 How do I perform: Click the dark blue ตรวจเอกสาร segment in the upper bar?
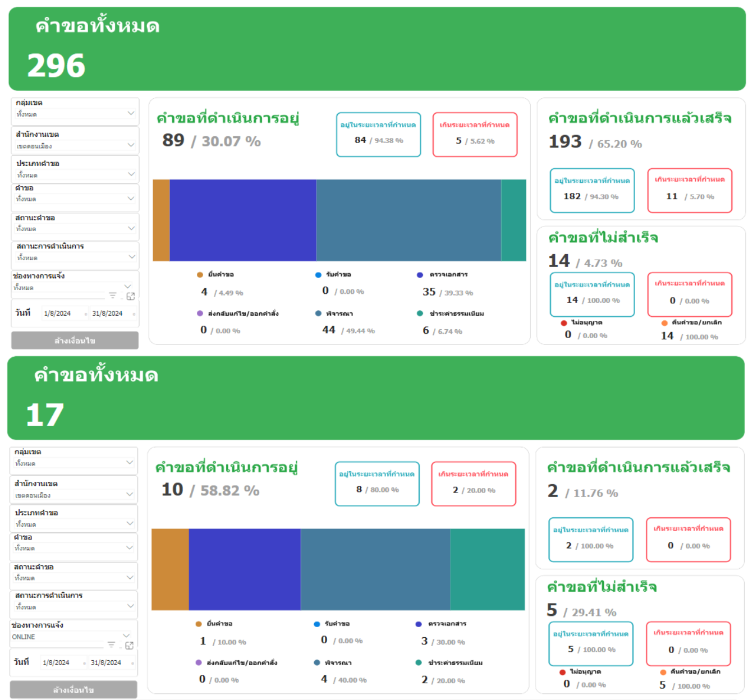[x=242, y=220]
